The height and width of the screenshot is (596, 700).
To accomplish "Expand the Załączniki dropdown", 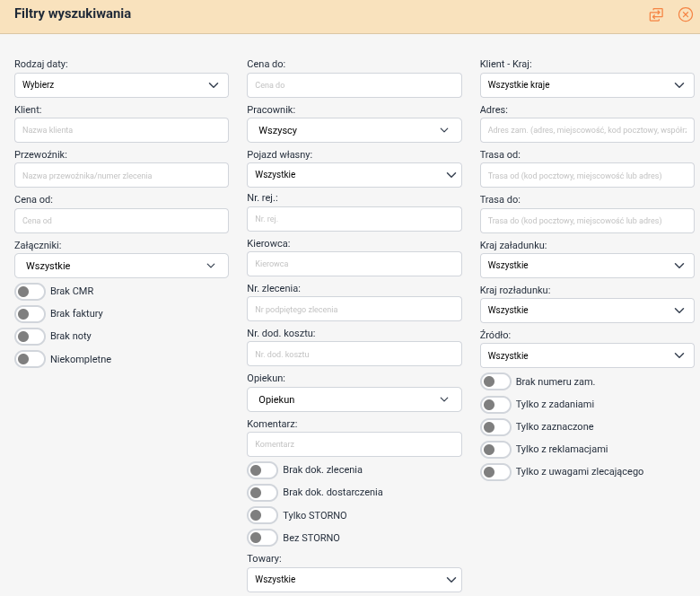I will click(121, 266).
